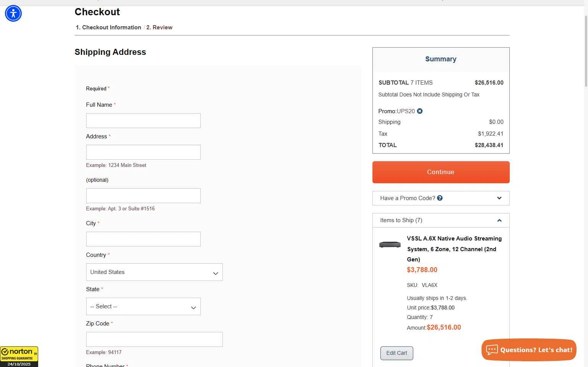
Task: Open the Norton Shopping Guarantee badge
Action: [19, 357]
